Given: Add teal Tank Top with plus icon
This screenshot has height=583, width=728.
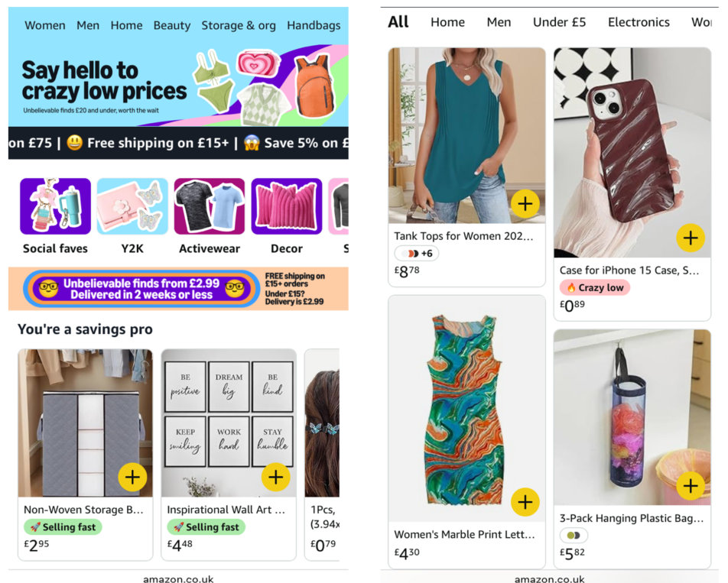Looking at the screenshot, I should coord(525,203).
